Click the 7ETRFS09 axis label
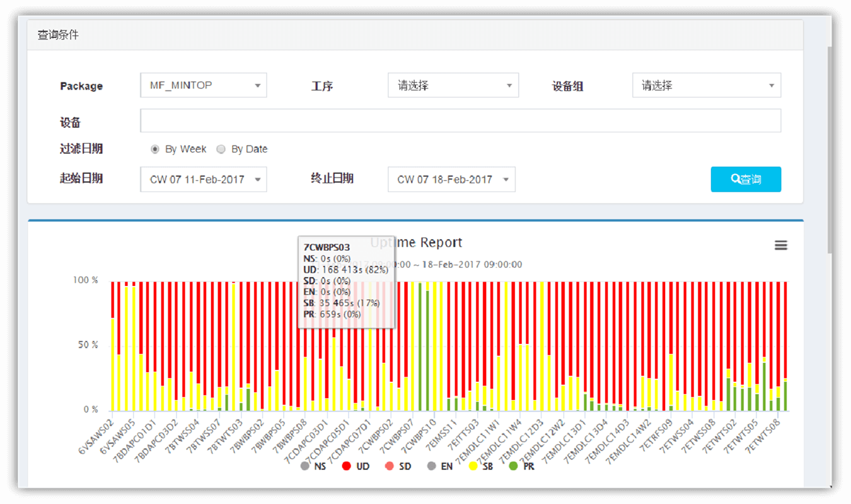 (x=656, y=434)
